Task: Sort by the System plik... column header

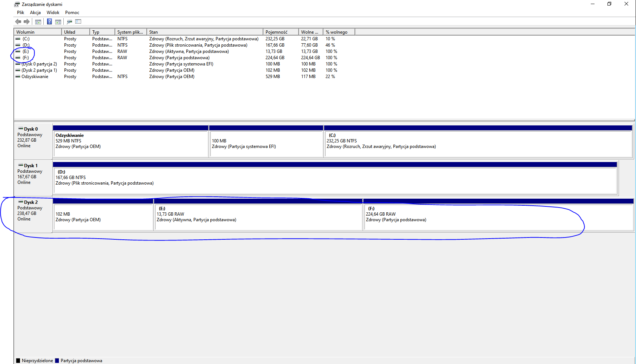Action: coord(131,32)
